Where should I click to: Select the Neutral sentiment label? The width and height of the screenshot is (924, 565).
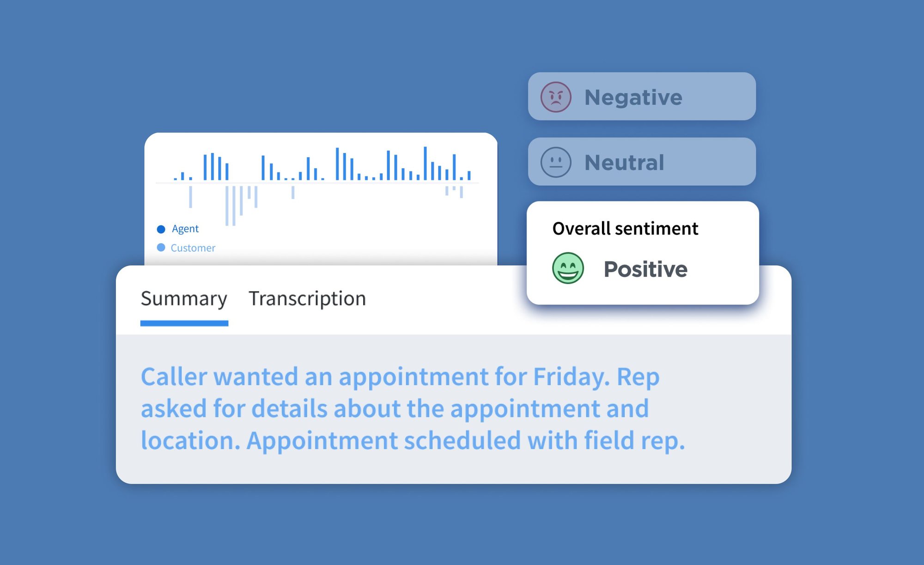coord(624,163)
